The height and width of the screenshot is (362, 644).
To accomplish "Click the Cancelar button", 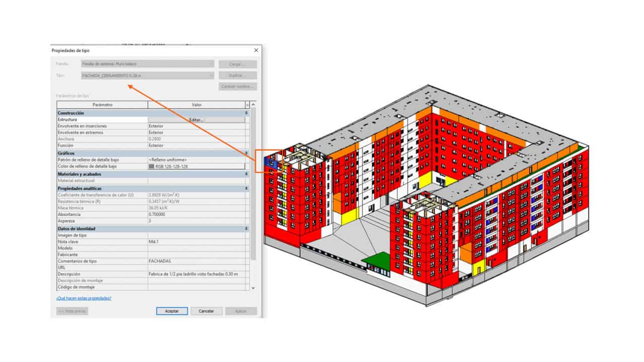I will 206,311.
